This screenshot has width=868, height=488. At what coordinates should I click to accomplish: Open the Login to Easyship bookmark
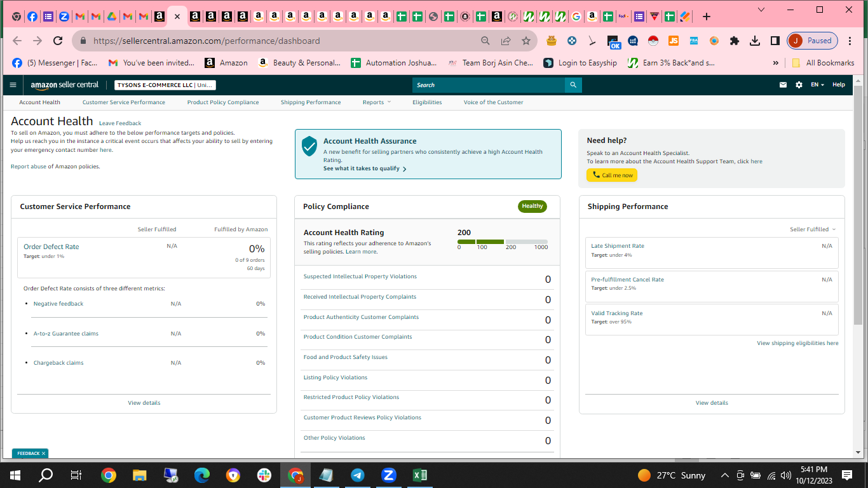580,63
